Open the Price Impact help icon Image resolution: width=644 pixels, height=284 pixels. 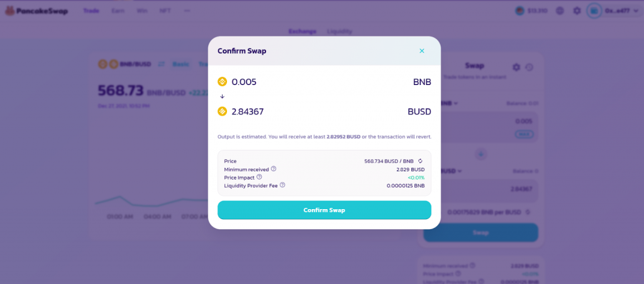point(259,177)
